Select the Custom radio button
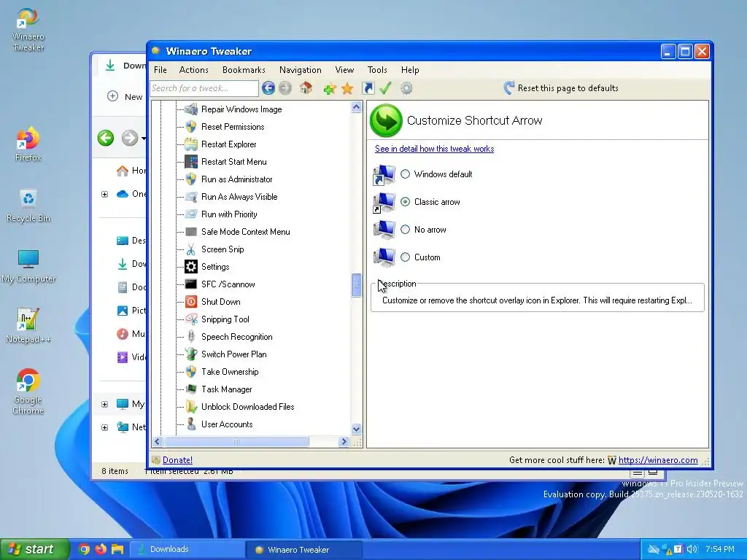Screen dimensions: 747x560 (405, 257)
